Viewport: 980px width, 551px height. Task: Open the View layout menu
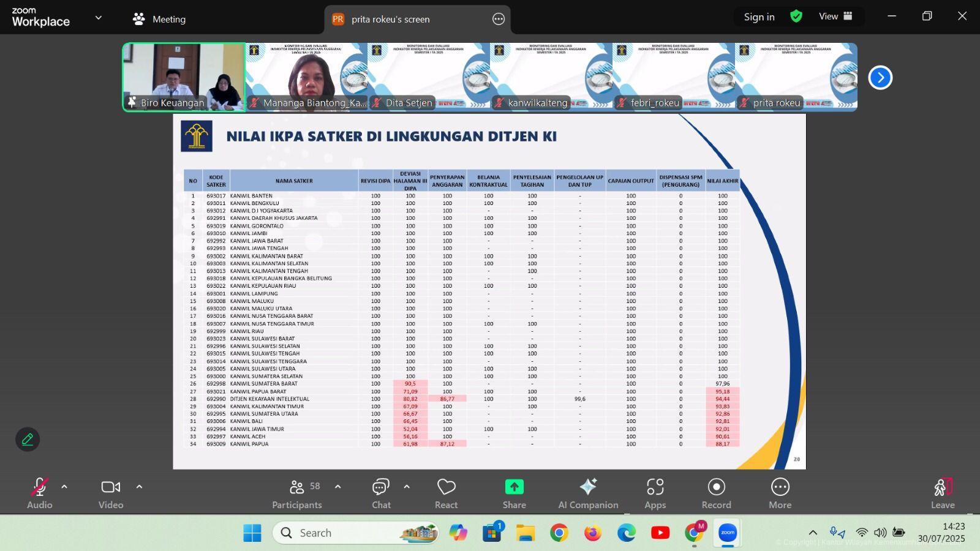coord(835,17)
